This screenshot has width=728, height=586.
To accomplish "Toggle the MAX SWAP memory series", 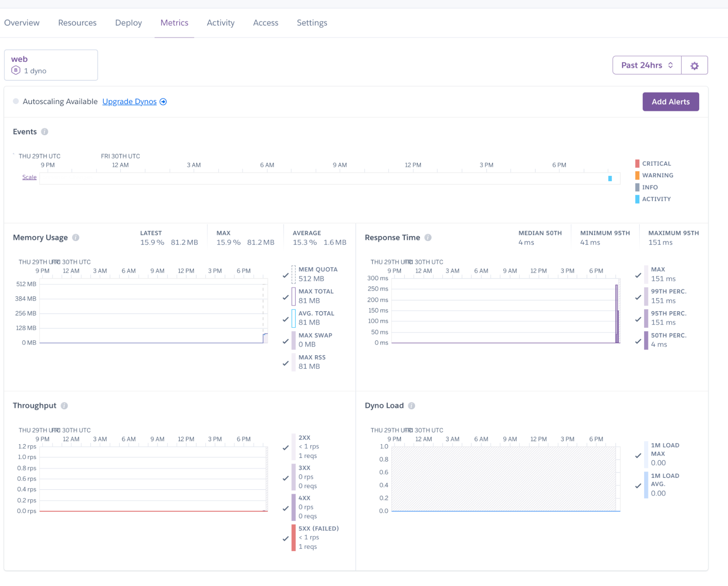I will coord(286,342).
